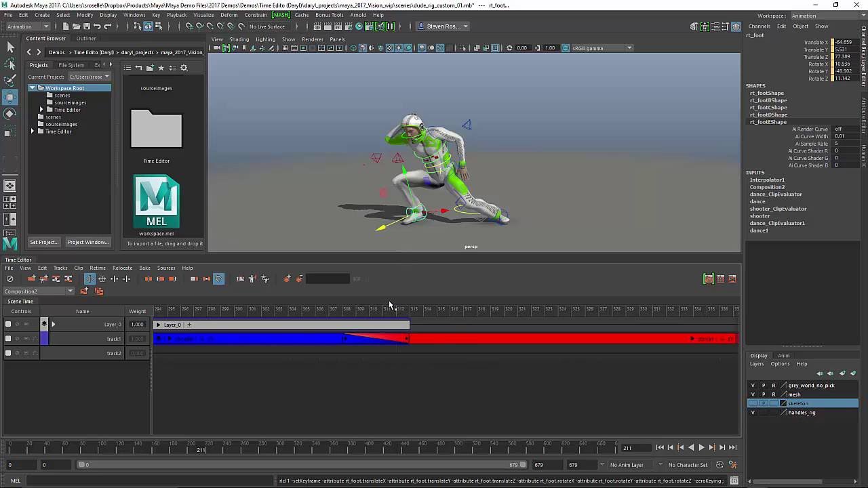Toggle visibility box of skeleton layer
This screenshot has width=868, height=488.
pos(753,403)
